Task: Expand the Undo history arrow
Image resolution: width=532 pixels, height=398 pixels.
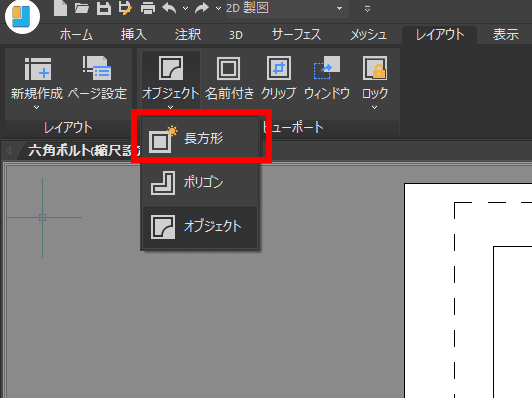Action: pos(185,8)
